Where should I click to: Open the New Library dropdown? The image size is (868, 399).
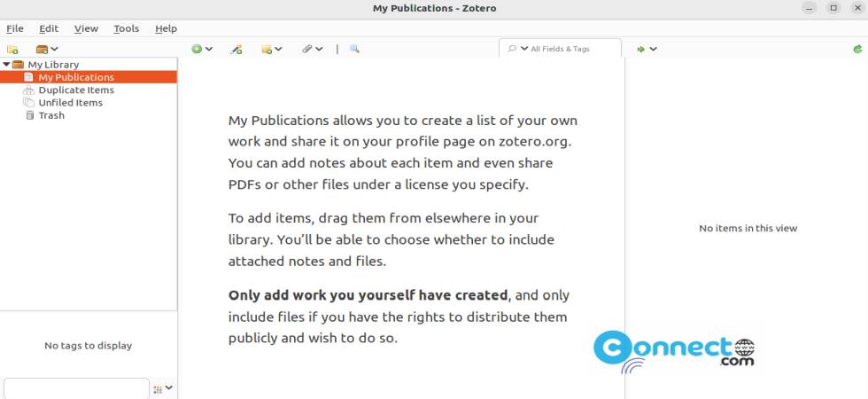[x=47, y=50]
